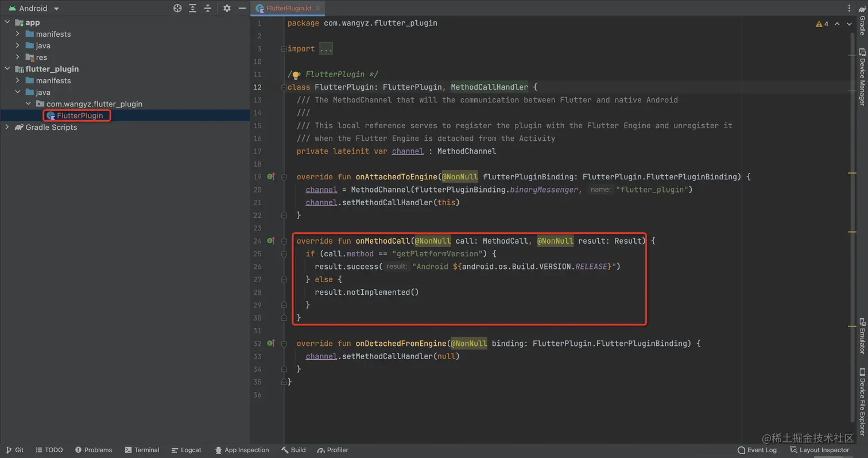Expand the res folder under app
This screenshot has height=458, width=868.
point(18,57)
